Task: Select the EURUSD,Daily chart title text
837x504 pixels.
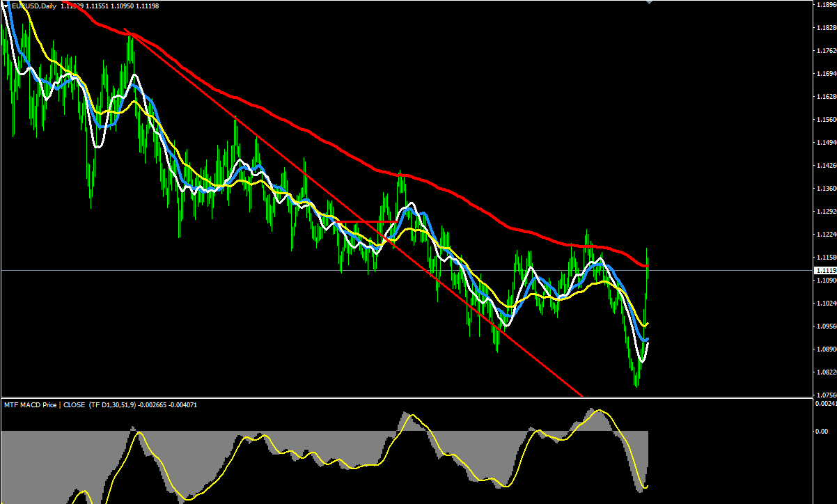Action: (34, 6)
